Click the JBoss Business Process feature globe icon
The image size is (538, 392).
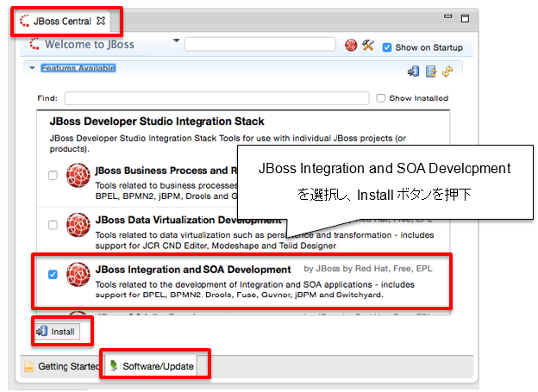pos(78,176)
